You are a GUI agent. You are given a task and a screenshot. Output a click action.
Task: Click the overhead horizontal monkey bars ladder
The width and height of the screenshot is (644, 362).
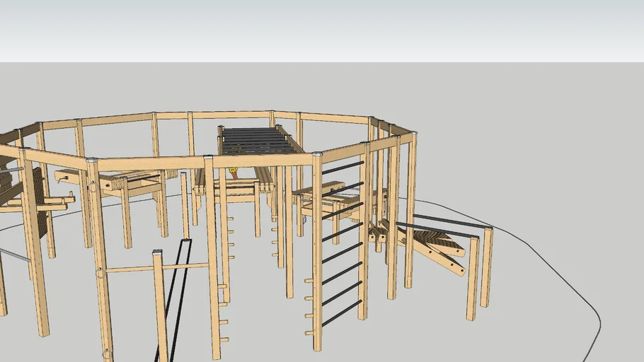[260, 140]
